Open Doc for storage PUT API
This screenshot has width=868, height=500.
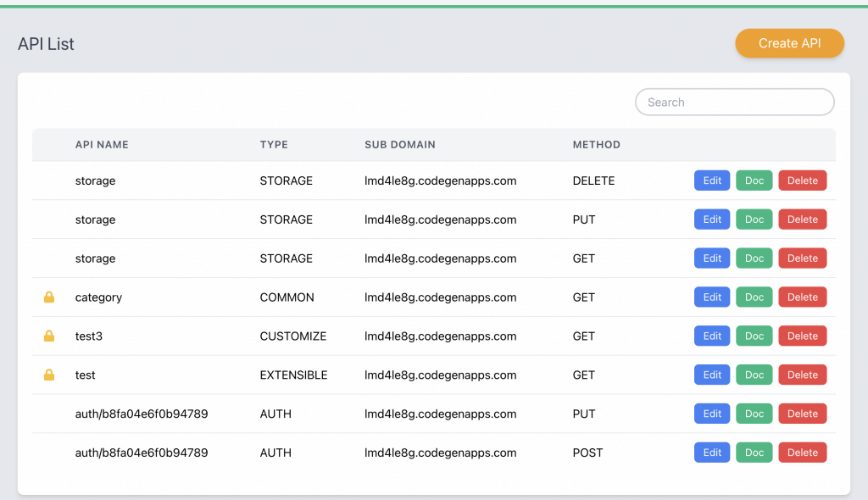[x=754, y=219]
